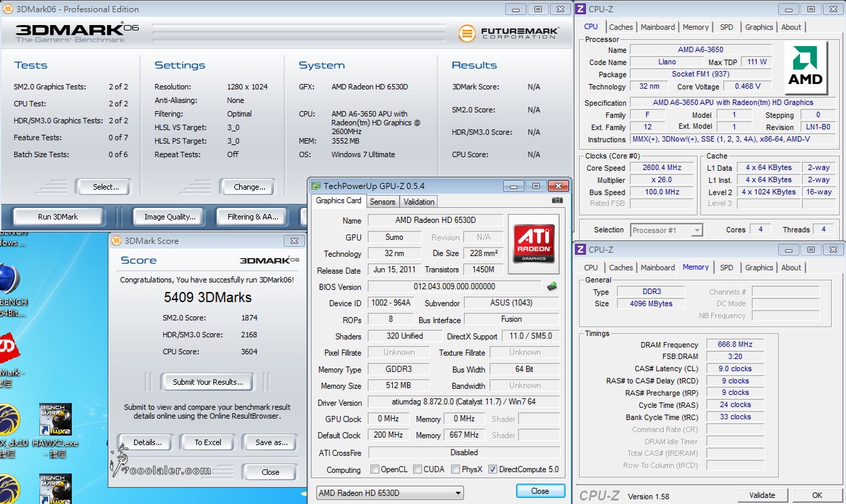Click the Code Name value Llano
The width and height of the screenshot is (846, 504).
(x=667, y=62)
